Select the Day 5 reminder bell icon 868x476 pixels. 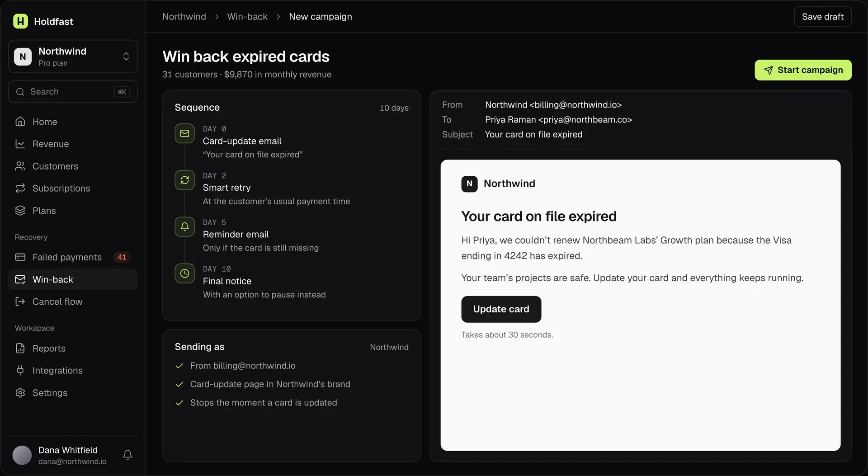tap(184, 227)
